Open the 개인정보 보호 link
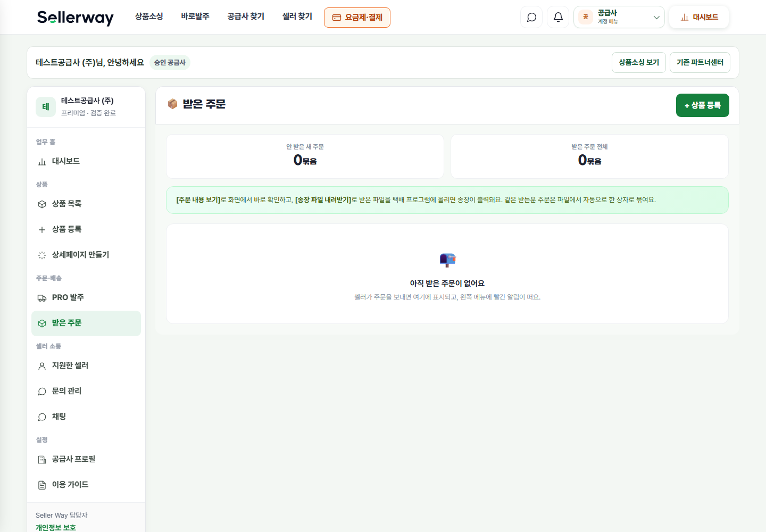Viewport: 766px width, 532px height. 56,528
